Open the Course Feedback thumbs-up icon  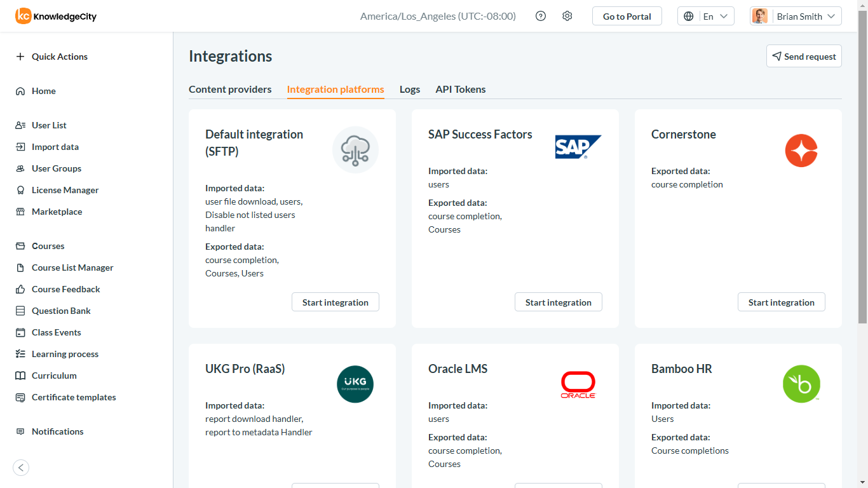click(x=20, y=289)
